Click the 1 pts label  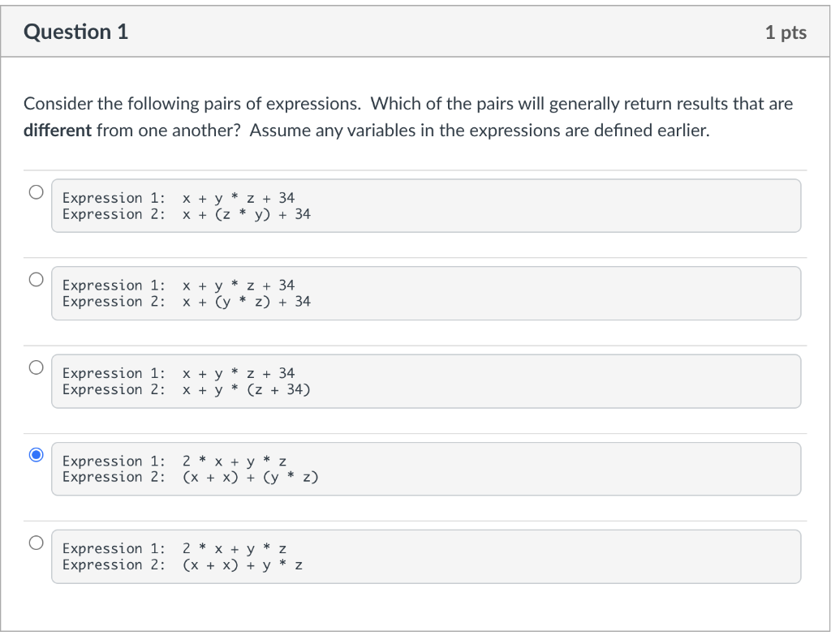tap(786, 32)
